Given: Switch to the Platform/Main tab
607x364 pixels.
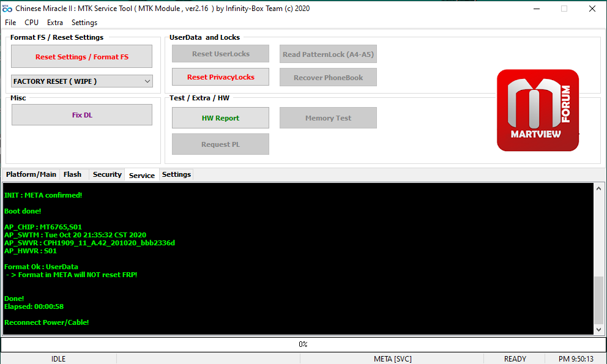Looking at the screenshot, I should click(31, 174).
